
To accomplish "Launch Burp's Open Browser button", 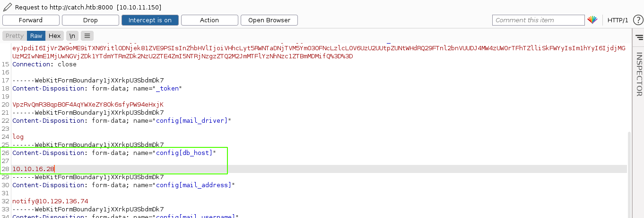I will [x=269, y=20].
